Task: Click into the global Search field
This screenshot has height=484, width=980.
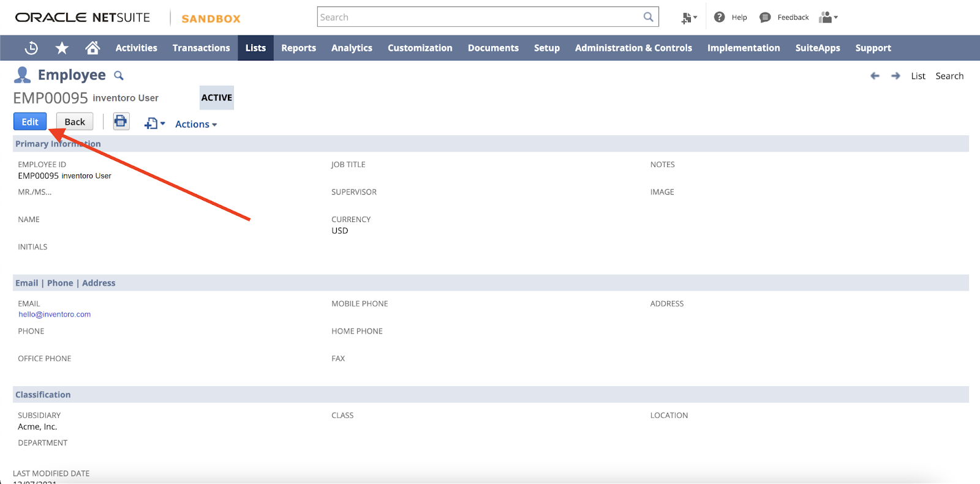Action: click(x=478, y=17)
